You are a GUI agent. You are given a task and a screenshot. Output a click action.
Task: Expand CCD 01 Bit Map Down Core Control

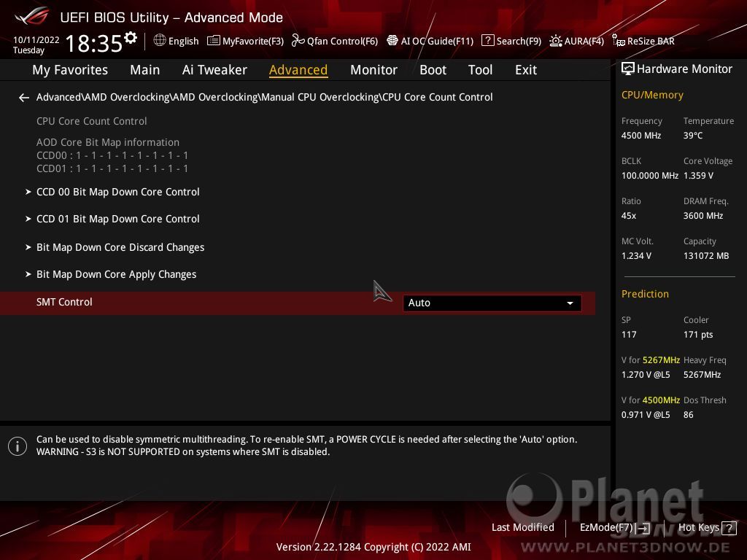coord(118,219)
